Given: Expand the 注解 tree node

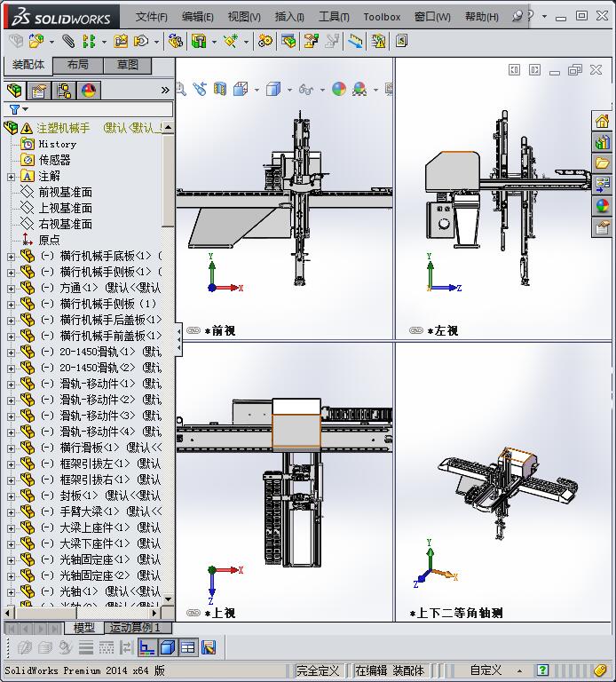Looking at the screenshot, I should tap(11, 177).
